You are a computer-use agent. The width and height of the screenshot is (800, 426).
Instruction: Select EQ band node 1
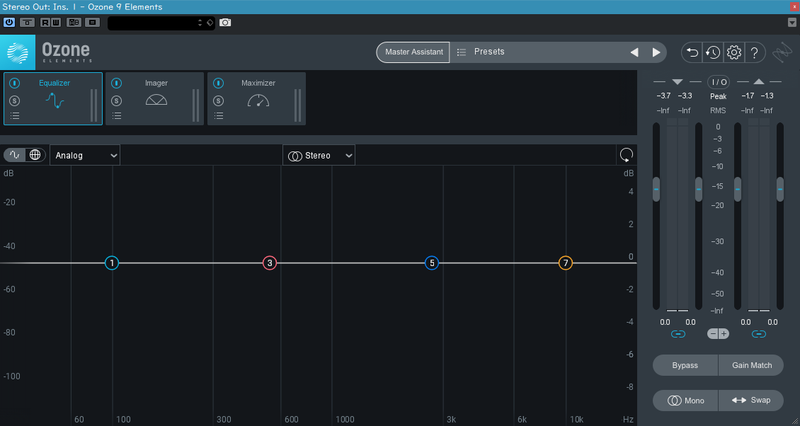[x=112, y=263]
